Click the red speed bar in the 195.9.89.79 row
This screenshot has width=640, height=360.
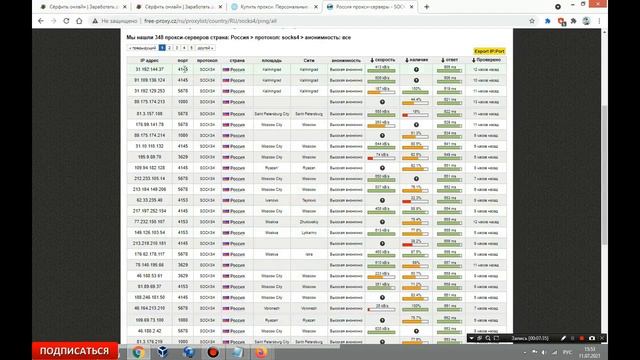[x=381, y=158]
